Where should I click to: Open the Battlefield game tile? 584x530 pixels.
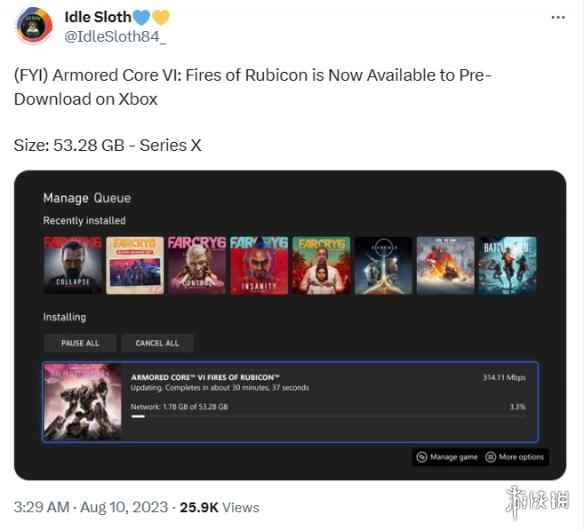pos(507,265)
